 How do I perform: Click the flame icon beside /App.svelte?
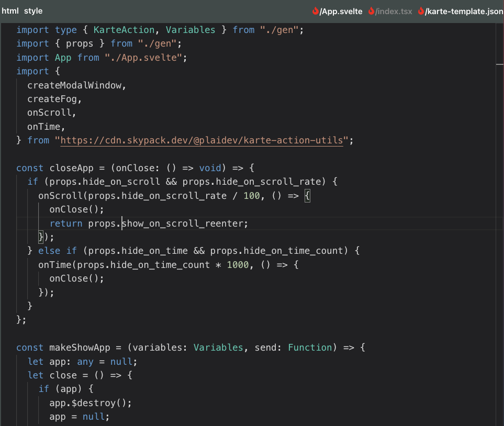pyautogui.click(x=316, y=11)
